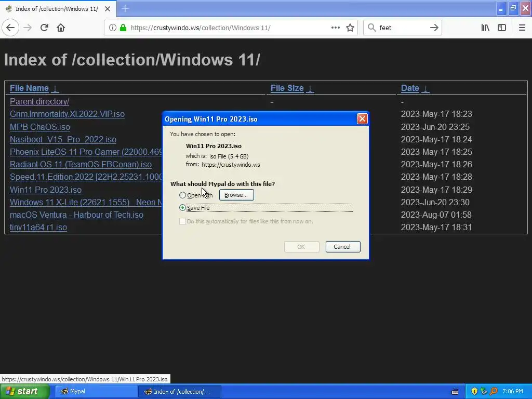Close the Index of /collection tab
The height and width of the screenshot is (399, 532).
108,9
